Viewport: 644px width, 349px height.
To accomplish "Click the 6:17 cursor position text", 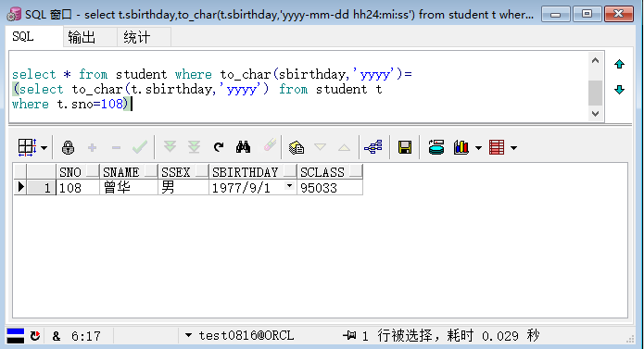I will click(86, 336).
